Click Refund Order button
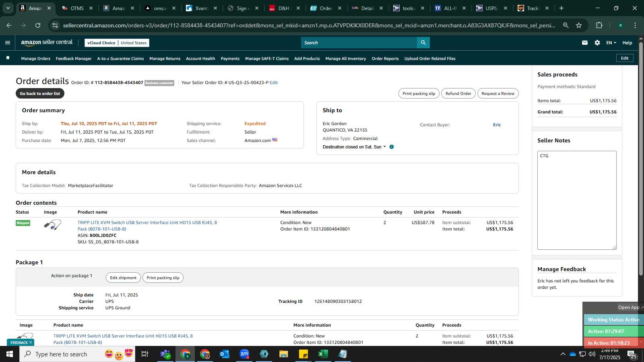 pyautogui.click(x=458, y=93)
